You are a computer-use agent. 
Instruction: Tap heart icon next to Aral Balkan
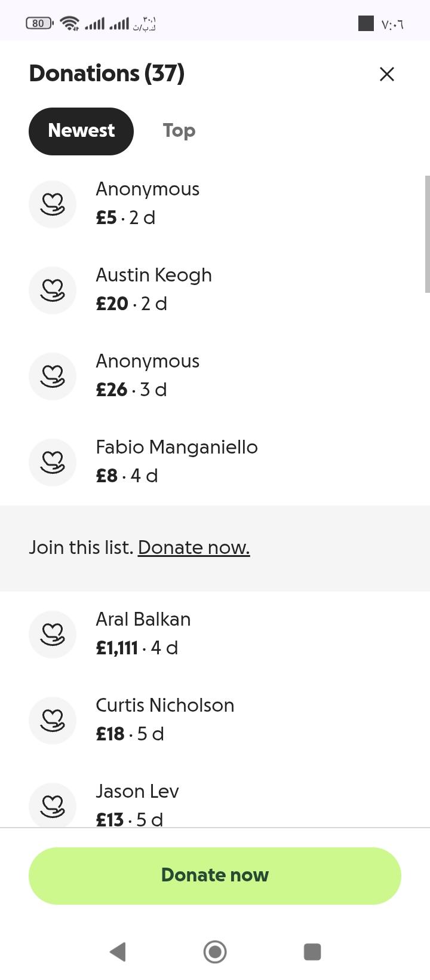click(x=53, y=635)
